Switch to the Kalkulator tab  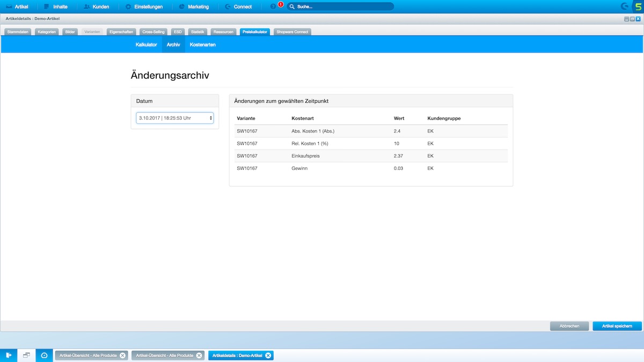[x=146, y=45]
